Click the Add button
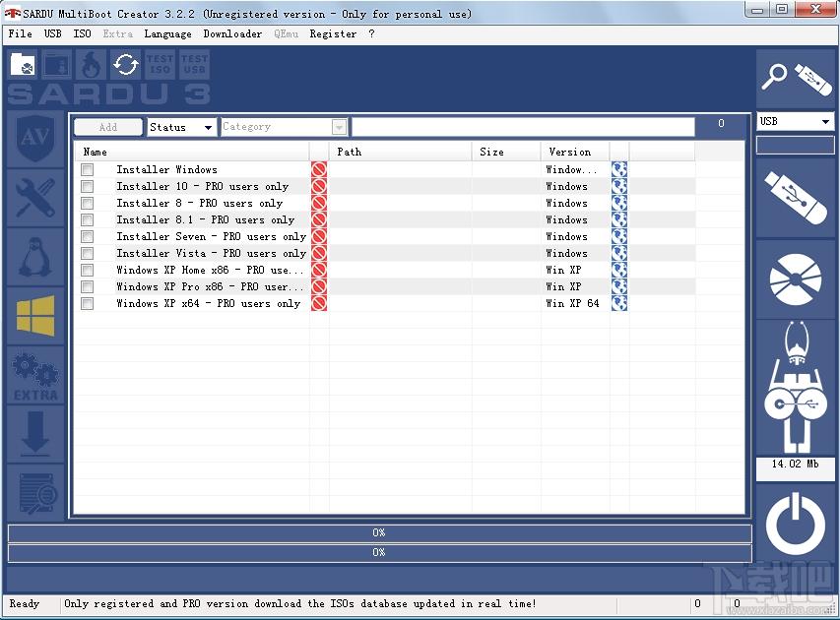840x620 pixels. [108, 127]
